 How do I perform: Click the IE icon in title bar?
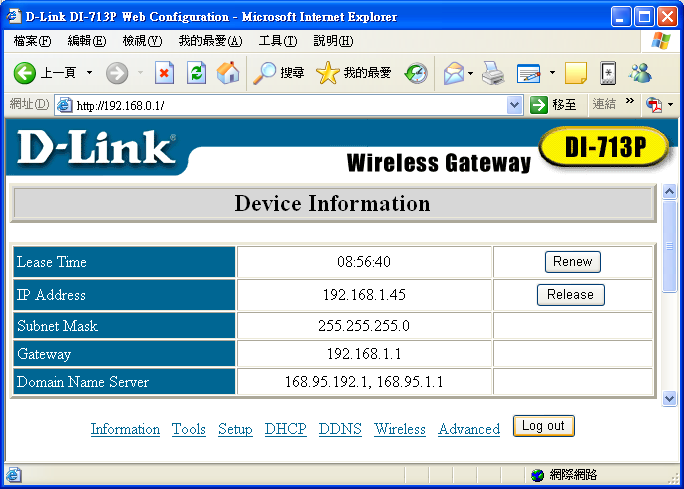[x=14, y=17]
